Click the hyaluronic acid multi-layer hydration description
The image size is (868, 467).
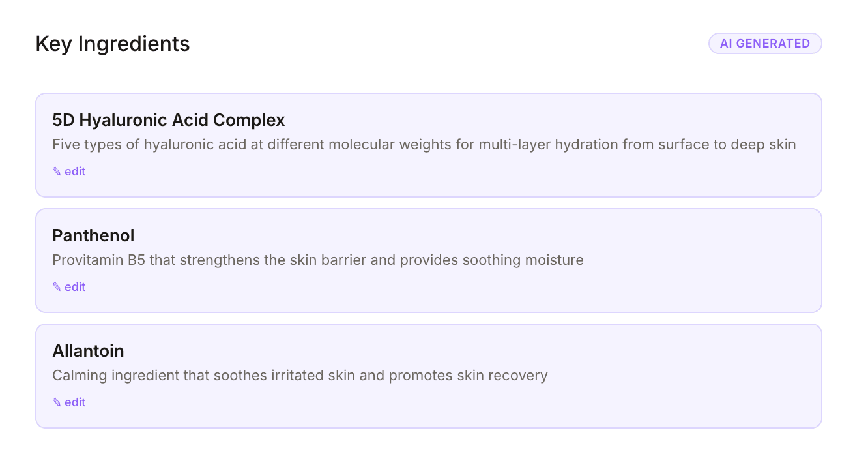(424, 145)
